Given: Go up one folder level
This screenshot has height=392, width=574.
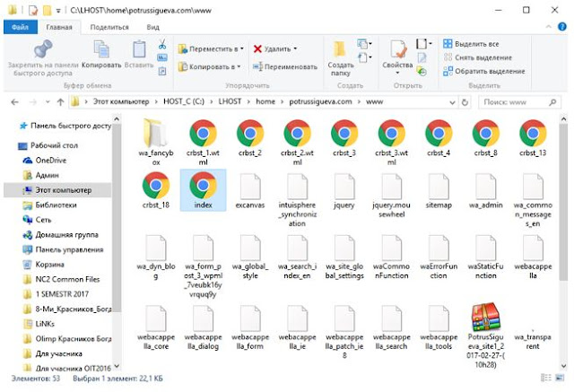Looking at the screenshot, I should [x=61, y=102].
